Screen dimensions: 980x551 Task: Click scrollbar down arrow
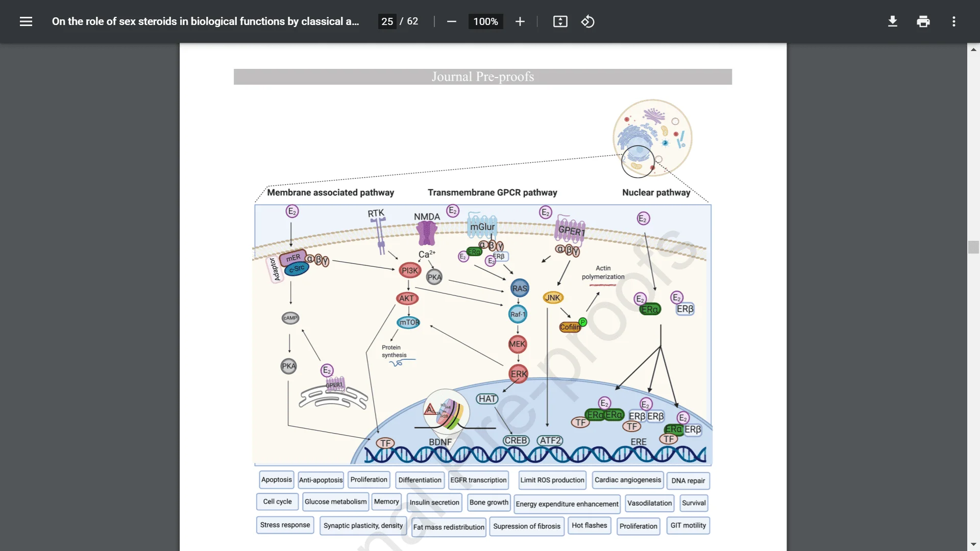(973, 544)
